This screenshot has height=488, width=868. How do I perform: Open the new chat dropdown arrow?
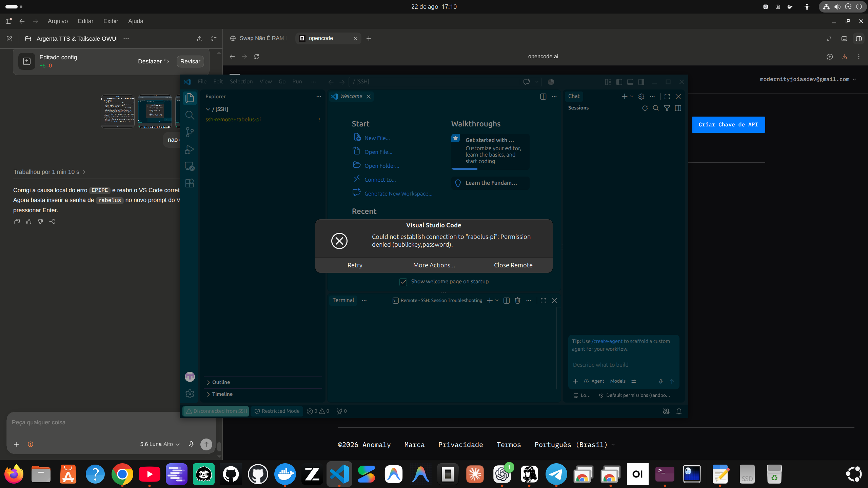pyautogui.click(x=632, y=97)
